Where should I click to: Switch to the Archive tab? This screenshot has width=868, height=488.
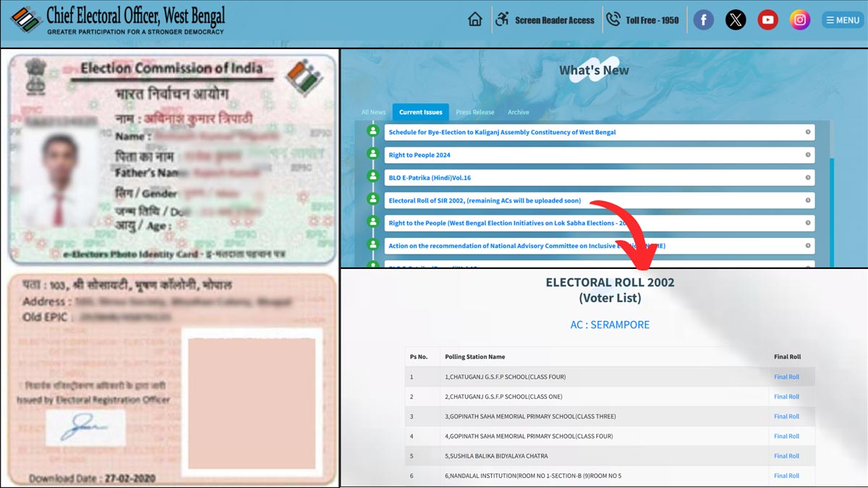518,112
